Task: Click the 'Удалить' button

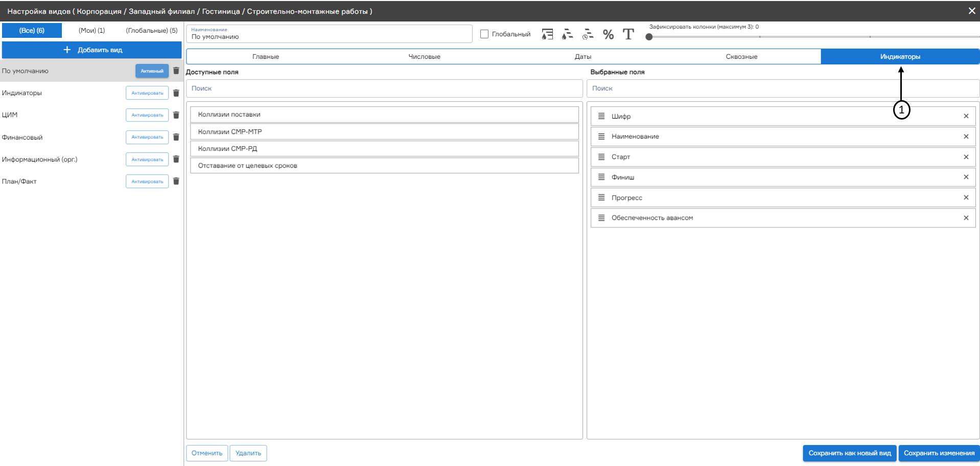Action: click(248, 453)
